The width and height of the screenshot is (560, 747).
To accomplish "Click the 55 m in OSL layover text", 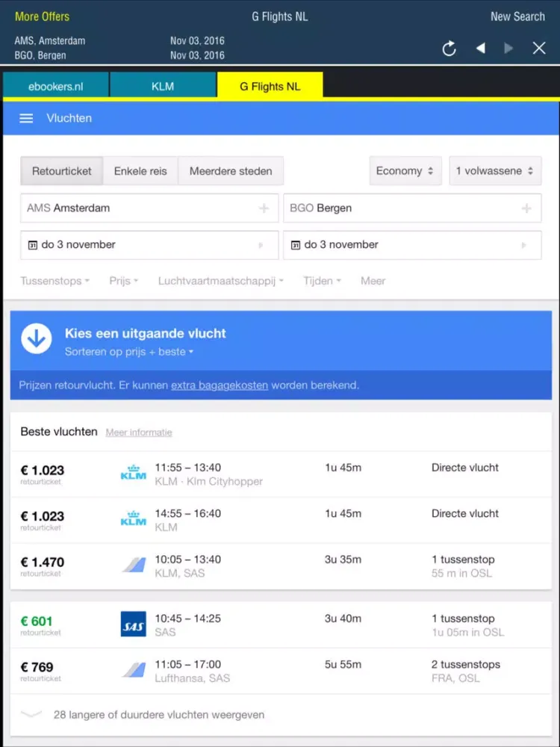I will pyautogui.click(x=461, y=573).
